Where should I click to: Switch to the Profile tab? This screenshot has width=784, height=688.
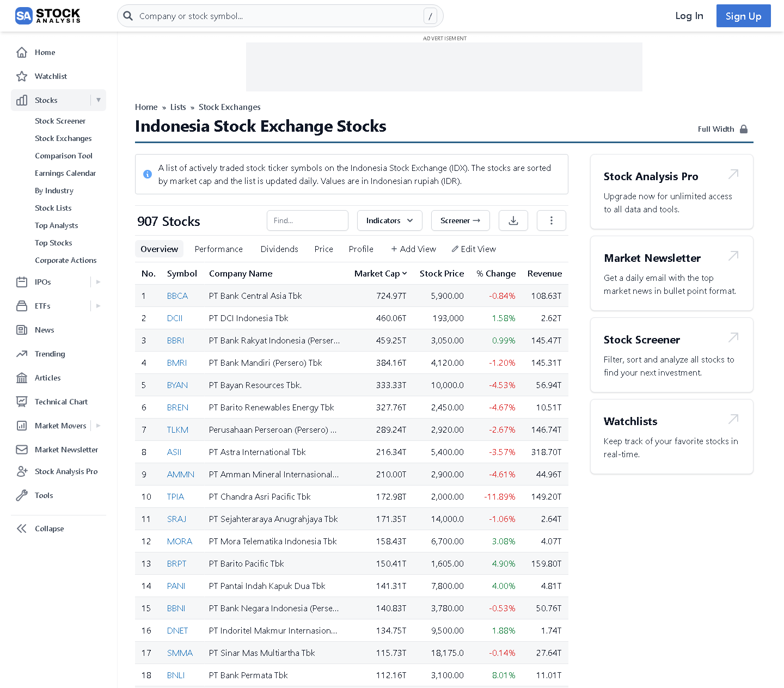coord(361,249)
